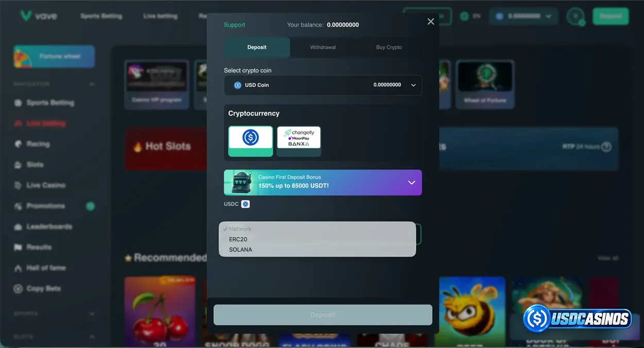Open Hall of fame in the sidebar
Screen dimensions: 644x348
click(45, 268)
